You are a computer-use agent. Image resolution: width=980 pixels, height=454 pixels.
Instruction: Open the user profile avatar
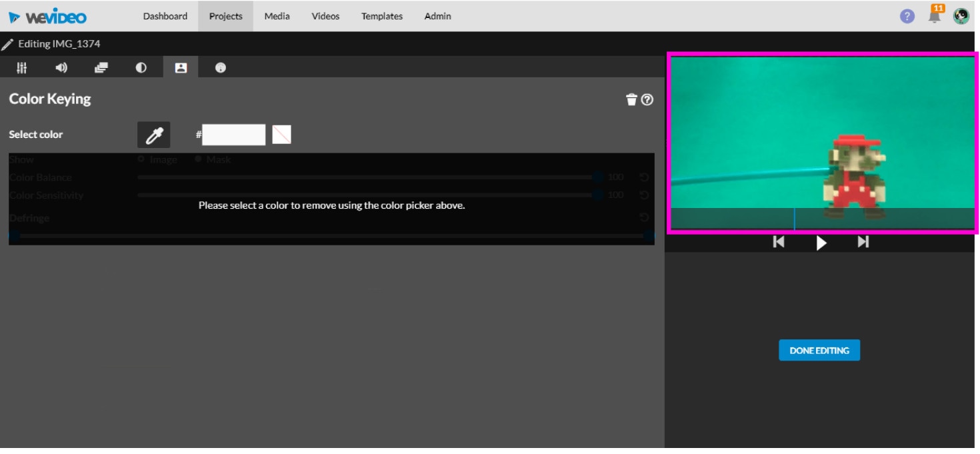tap(961, 16)
